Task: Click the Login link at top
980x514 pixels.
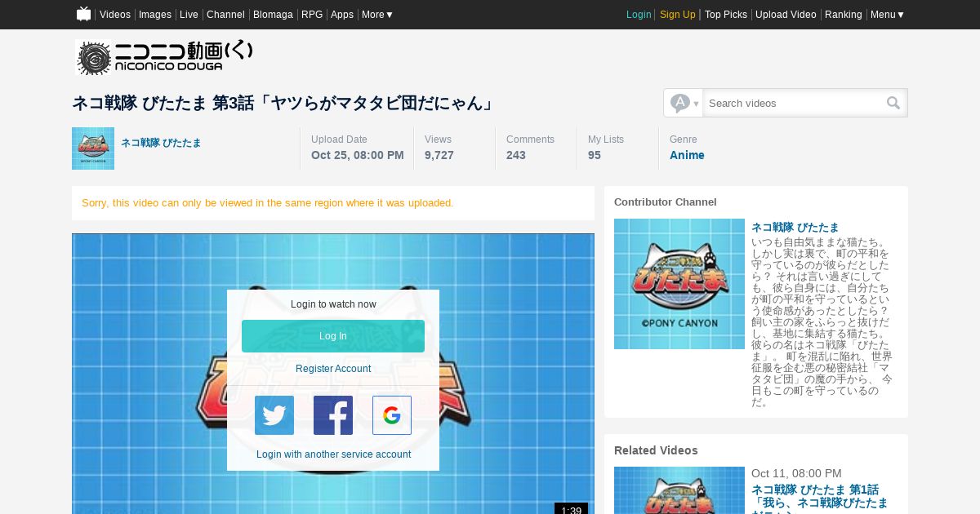Action: pyautogui.click(x=639, y=14)
